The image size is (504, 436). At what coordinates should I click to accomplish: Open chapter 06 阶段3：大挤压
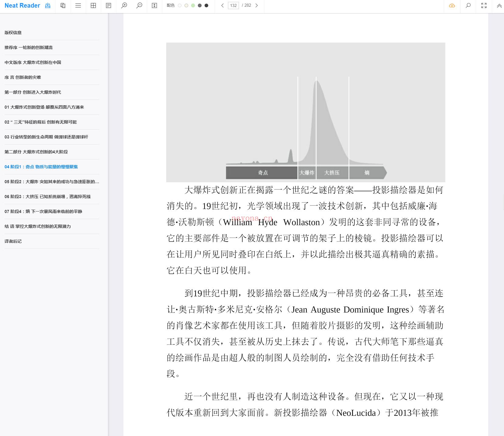52,197
